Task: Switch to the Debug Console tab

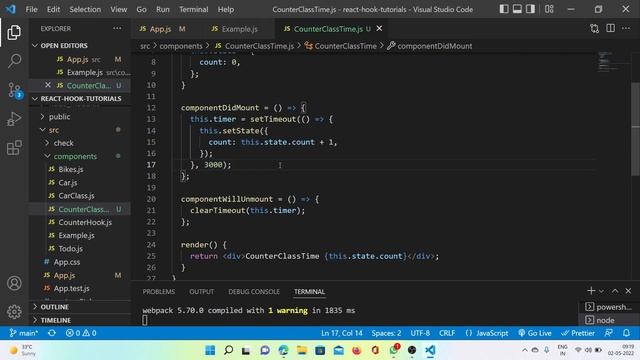Action: pos(254,291)
